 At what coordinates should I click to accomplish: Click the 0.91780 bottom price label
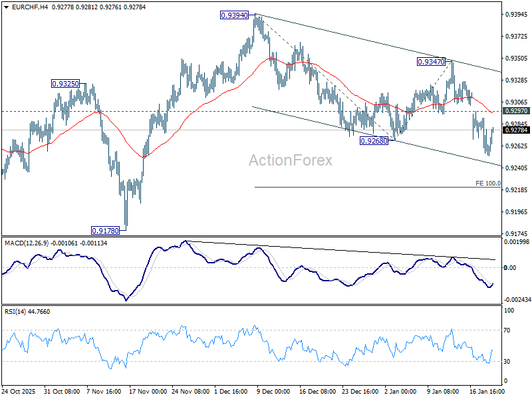[106, 231]
